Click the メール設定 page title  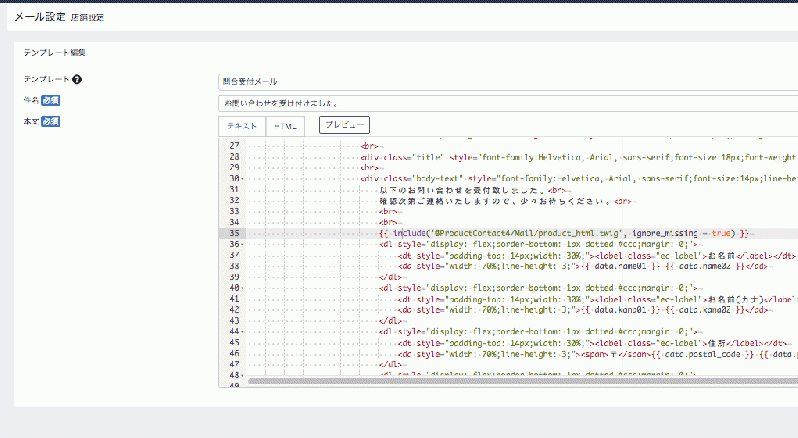[40, 17]
